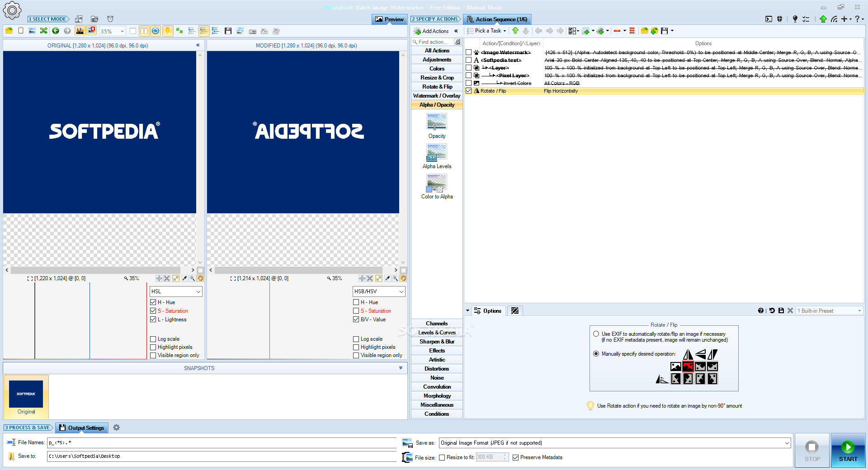Viewport: 868px width, 470px height.
Task: Select Use EXIF to automatically rotate radio button
Action: (596, 334)
